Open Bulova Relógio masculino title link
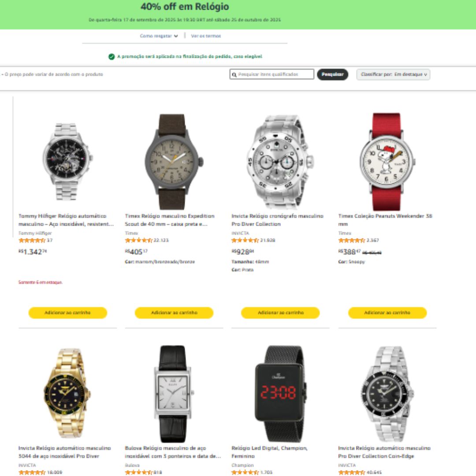Image resolution: width=476 pixels, height=476 pixels. [x=173, y=452]
